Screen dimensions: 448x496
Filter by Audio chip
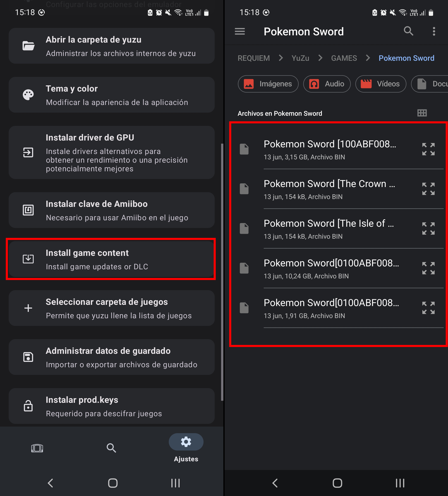click(327, 84)
